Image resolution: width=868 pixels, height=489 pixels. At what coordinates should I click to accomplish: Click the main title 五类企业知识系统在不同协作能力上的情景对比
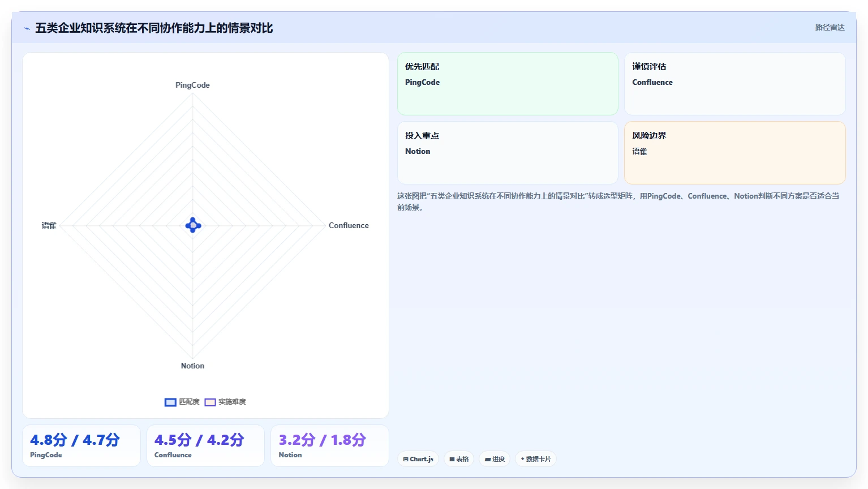pyautogui.click(x=154, y=28)
